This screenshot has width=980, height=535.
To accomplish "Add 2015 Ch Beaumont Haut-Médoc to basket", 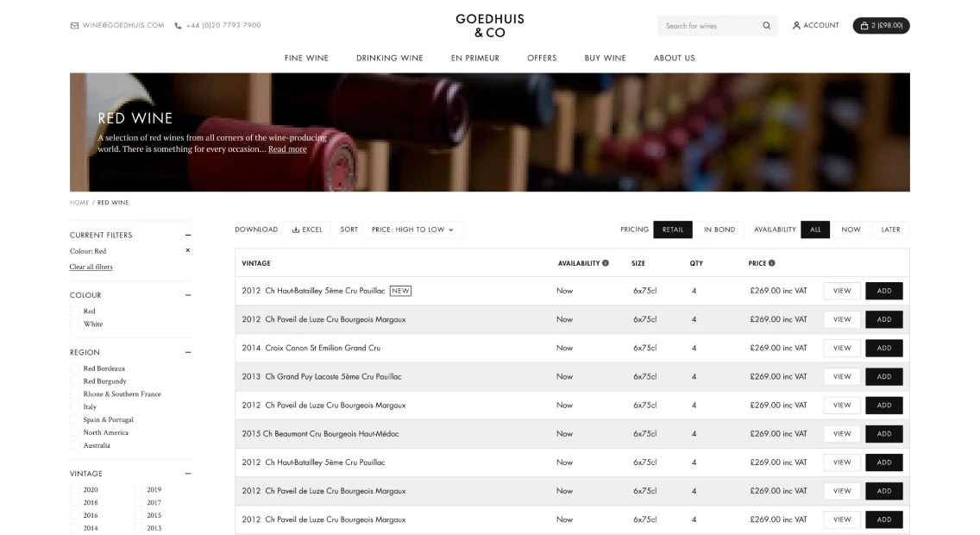I will pos(883,434).
